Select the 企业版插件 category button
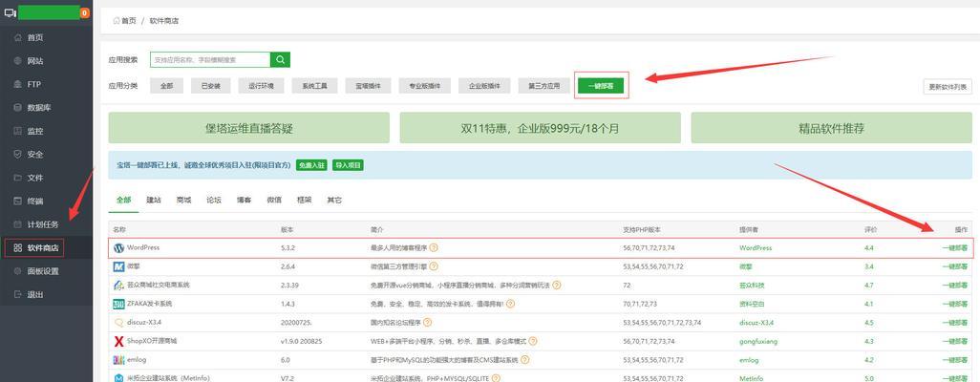 (x=484, y=86)
